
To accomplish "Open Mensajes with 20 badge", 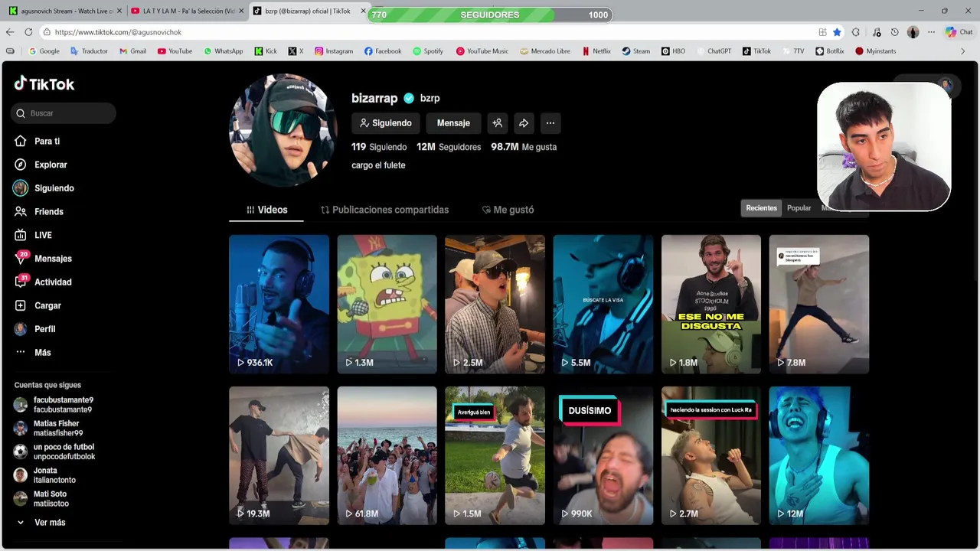I will (x=43, y=259).
